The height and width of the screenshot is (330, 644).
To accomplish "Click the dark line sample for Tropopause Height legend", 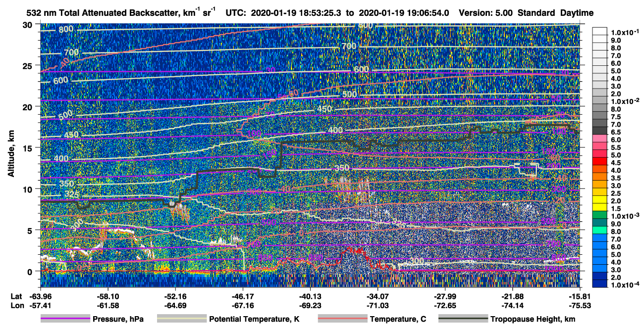I will 463,319.
